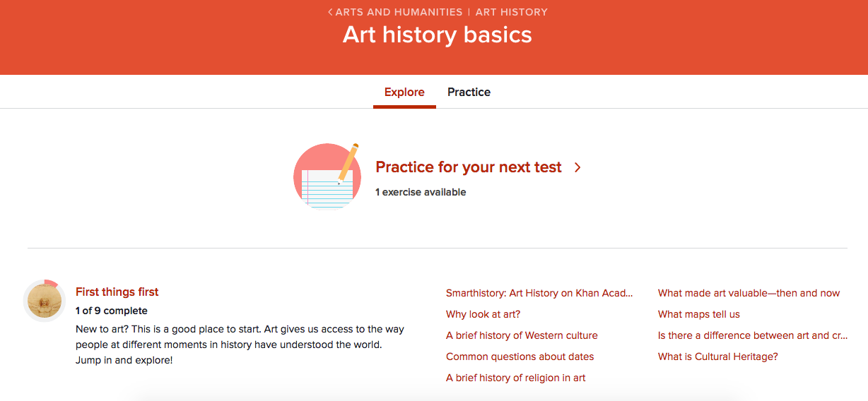
Task: Click the First things first progress thumbnail
Action: [x=45, y=301]
